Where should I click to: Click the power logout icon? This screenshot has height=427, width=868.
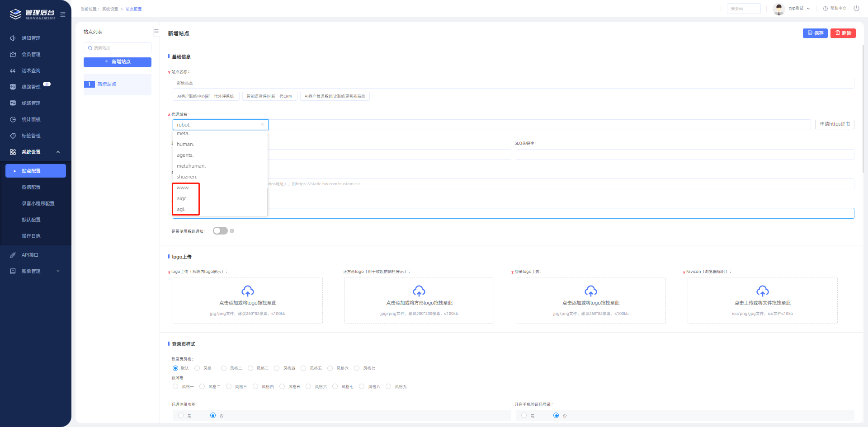pos(856,8)
